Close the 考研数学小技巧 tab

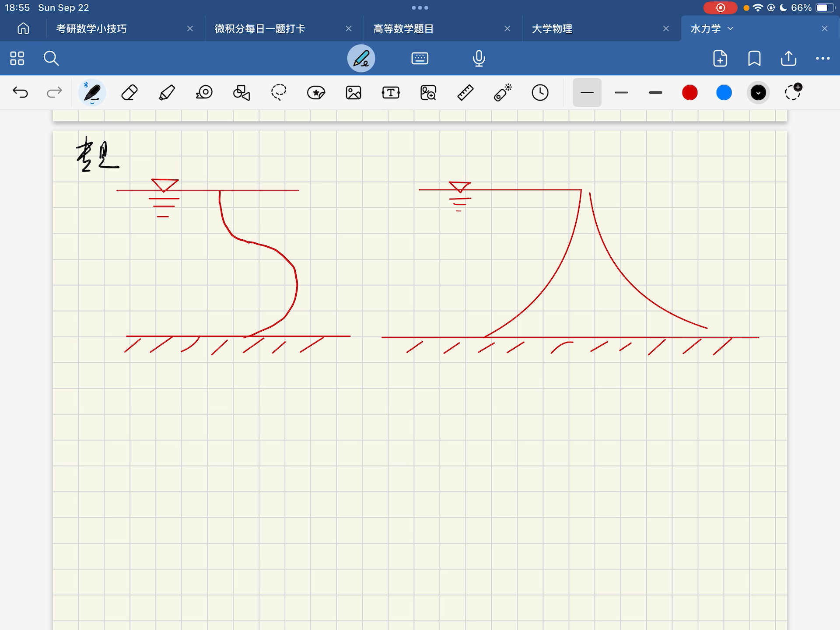(190, 28)
